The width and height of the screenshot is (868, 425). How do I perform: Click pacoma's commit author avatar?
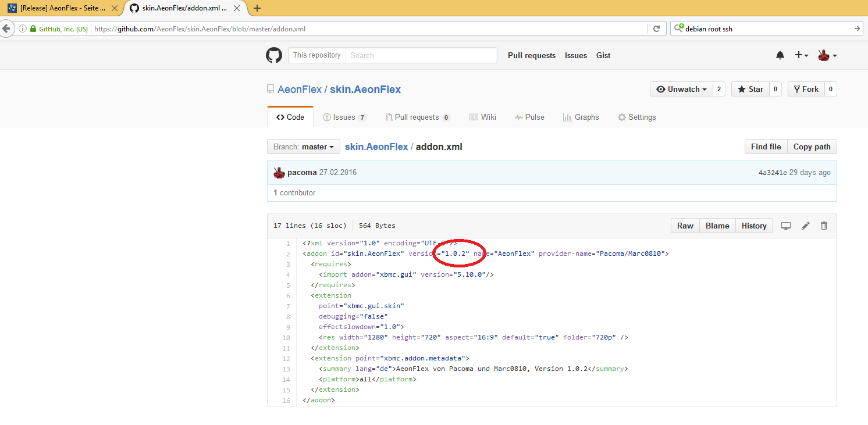click(x=279, y=173)
